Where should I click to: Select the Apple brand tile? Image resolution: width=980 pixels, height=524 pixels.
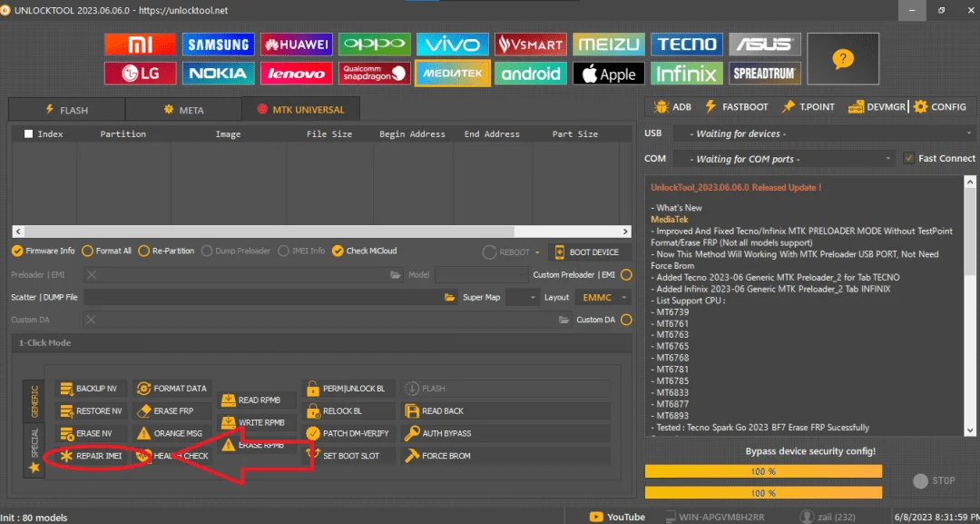click(609, 74)
